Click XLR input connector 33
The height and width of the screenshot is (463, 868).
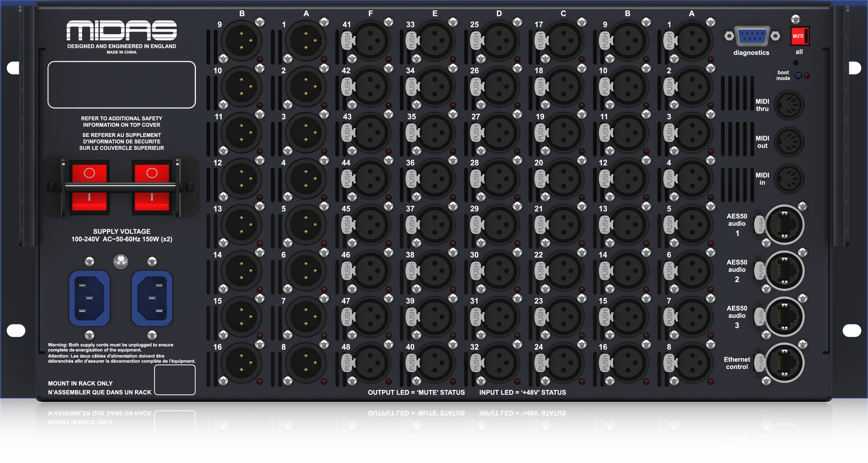tap(434, 41)
